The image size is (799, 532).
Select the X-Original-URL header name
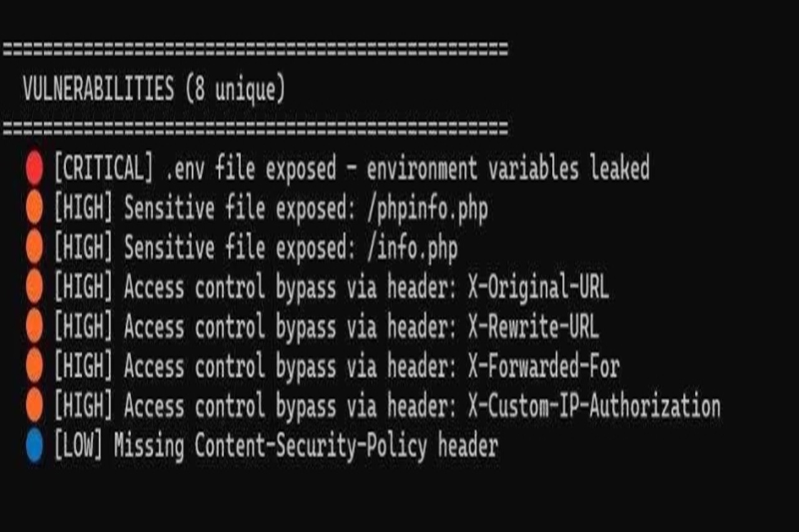tap(538, 288)
